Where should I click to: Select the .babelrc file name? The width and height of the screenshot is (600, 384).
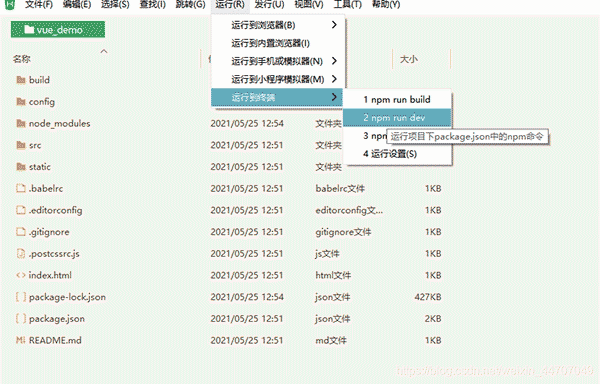coord(46,189)
